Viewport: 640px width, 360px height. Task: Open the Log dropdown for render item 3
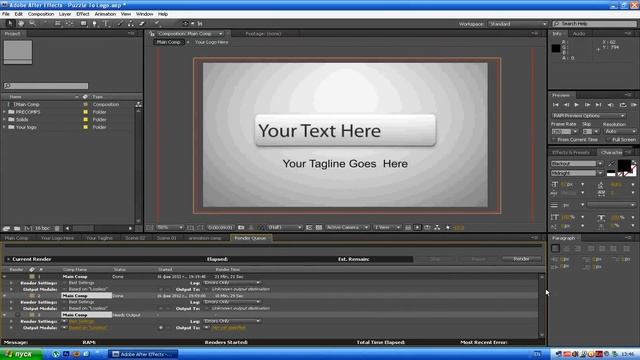[231, 321]
